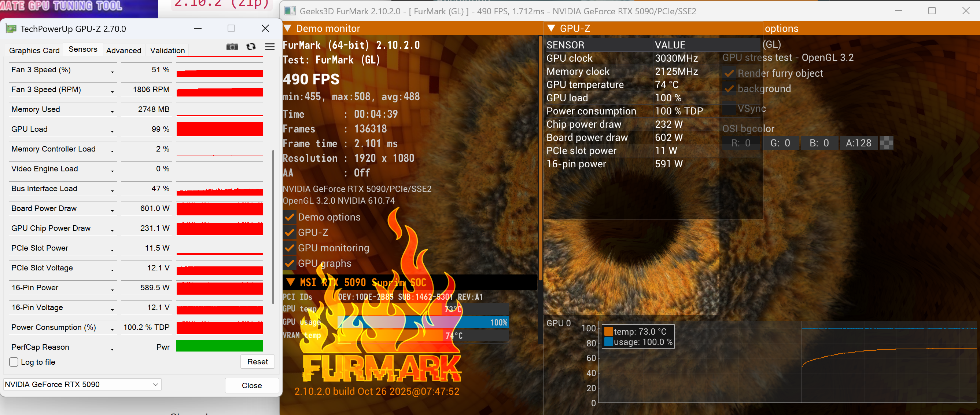Uncheck the background option

click(729, 89)
